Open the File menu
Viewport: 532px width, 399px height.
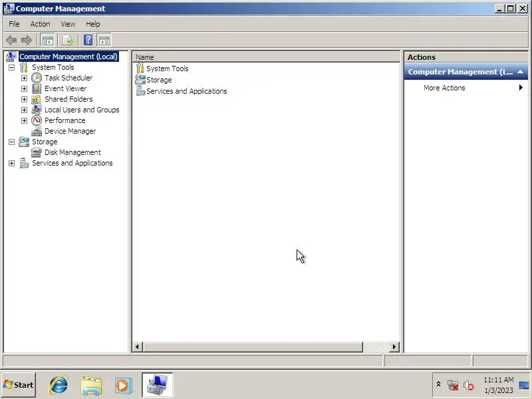pos(14,24)
